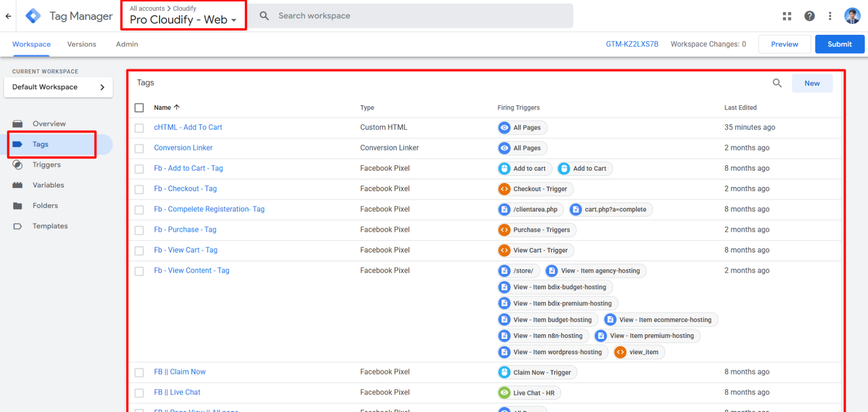Click the Preview button
868x412 pixels.
pos(784,44)
